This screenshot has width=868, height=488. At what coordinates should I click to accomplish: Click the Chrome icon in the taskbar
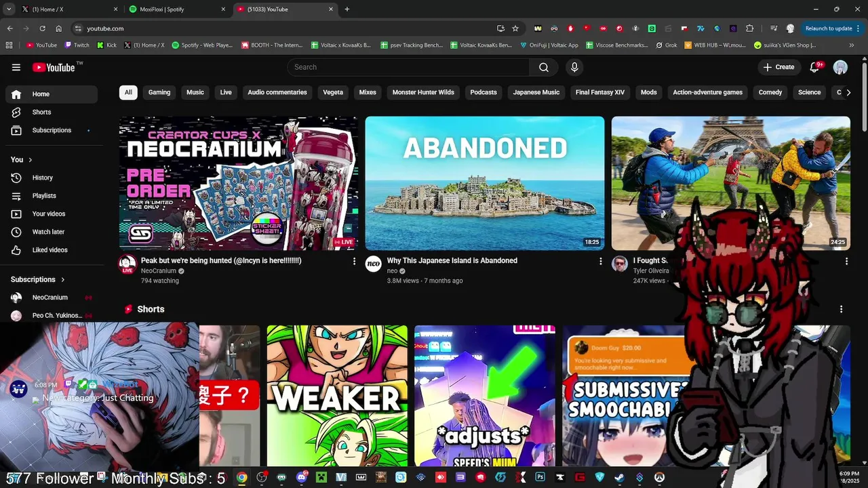[x=241, y=478]
